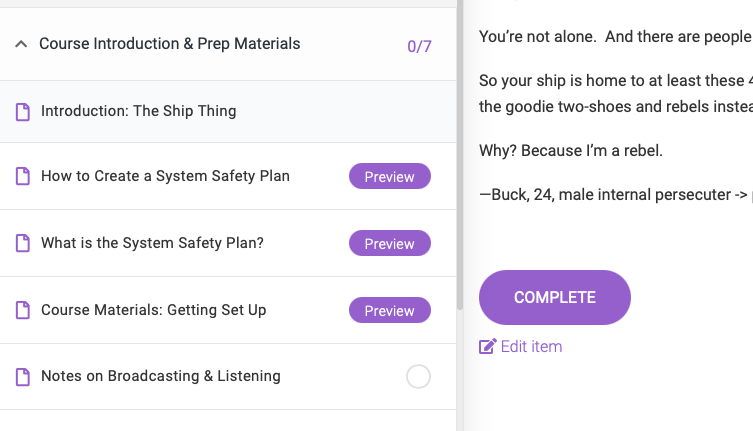Click document icon beside Course Materials: Getting Set Up
Image resolution: width=753 pixels, height=431 pixels.
pyautogui.click(x=23, y=310)
